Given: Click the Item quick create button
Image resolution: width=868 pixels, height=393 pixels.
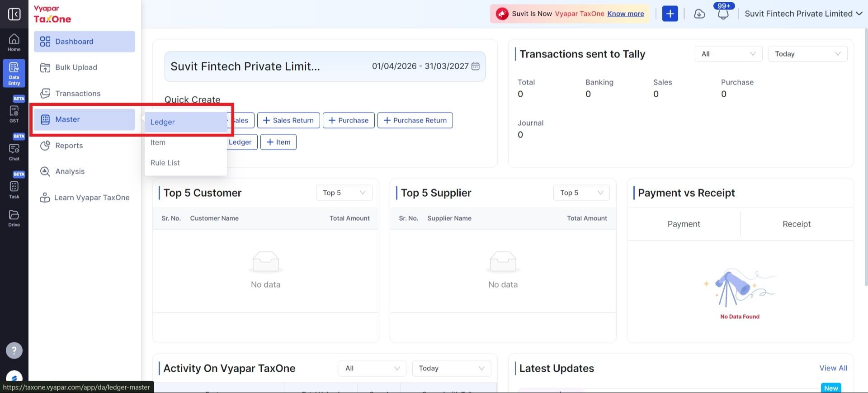Looking at the screenshot, I should pos(278,142).
